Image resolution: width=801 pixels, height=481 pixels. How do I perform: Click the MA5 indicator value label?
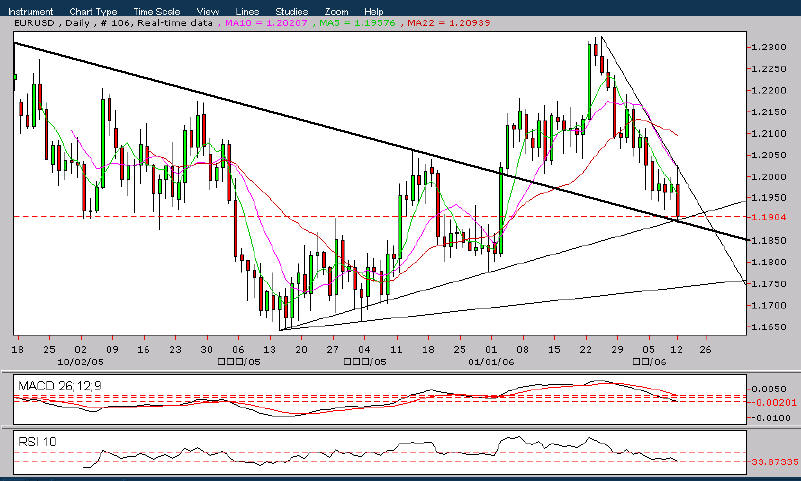(358, 23)
